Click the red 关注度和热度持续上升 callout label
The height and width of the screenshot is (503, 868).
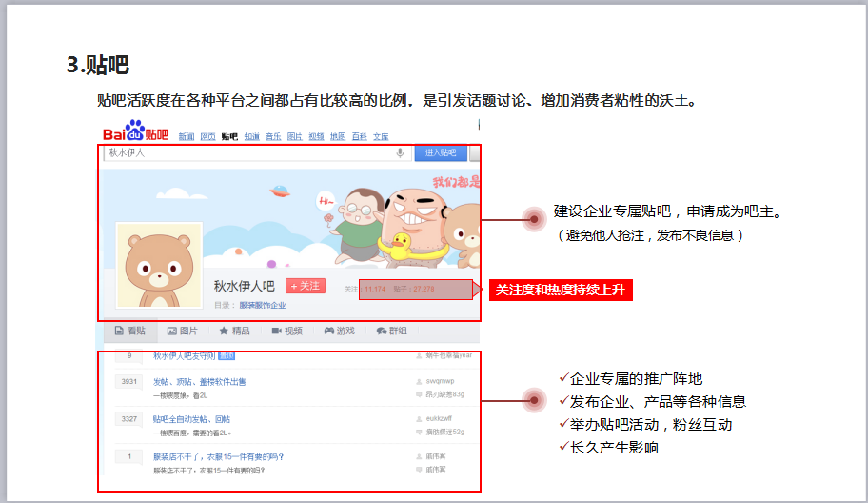(x=561, y=290)
